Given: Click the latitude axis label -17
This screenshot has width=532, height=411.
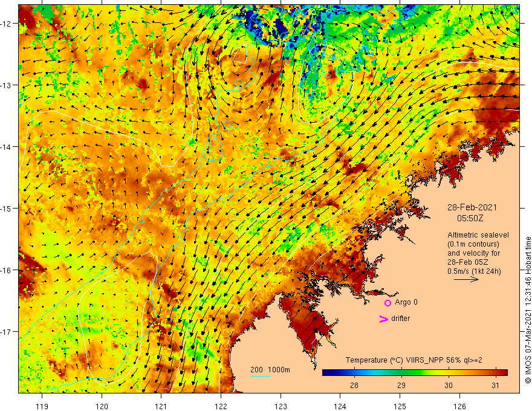Looking at the screenshot, I should (6, 332).
